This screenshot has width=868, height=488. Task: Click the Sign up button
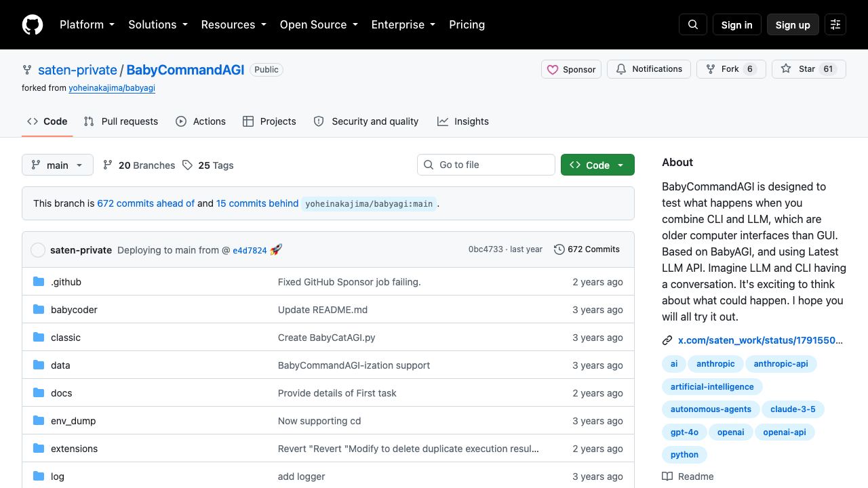tap(793, 24)
